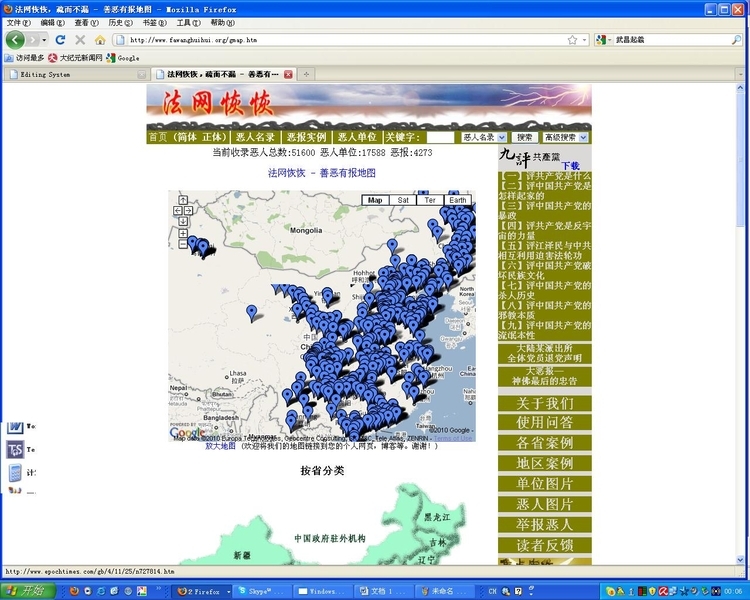Viewport: 750px width, 600px height.
Task: Open the 放大地图 enlarge map link
Action: [x=220, y=446]
